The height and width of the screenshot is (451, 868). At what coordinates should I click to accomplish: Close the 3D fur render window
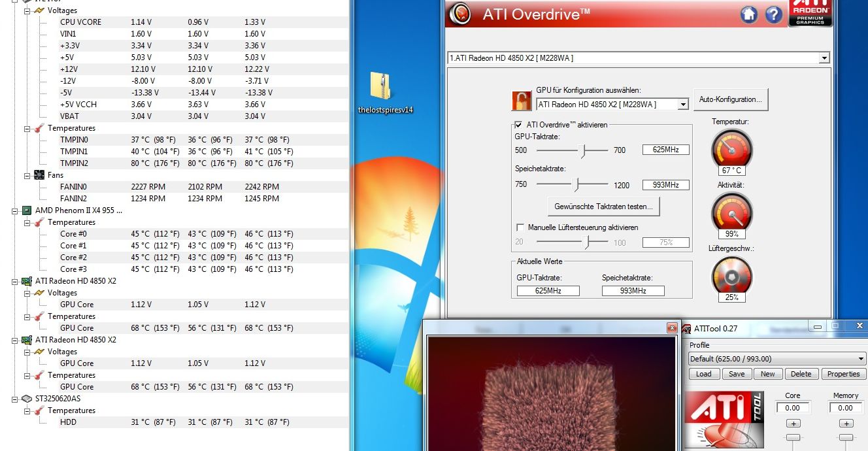coord(671,327)
